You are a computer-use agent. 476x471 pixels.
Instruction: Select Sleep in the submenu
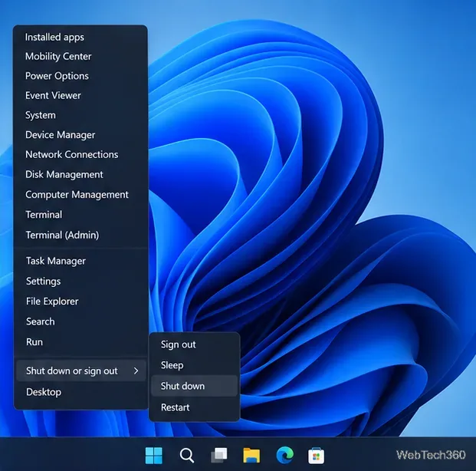coord(194,365)
